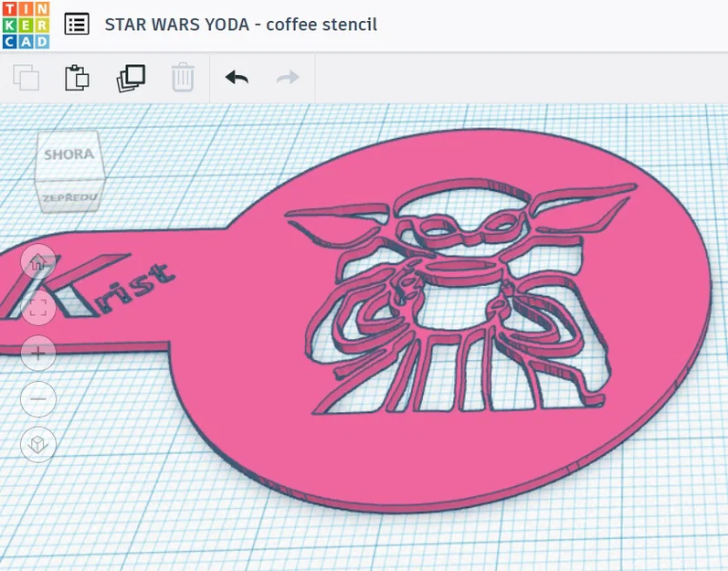Click the Paste clipboard icon
This screenshot has width=728, height=571.
[x=77, y=78]
